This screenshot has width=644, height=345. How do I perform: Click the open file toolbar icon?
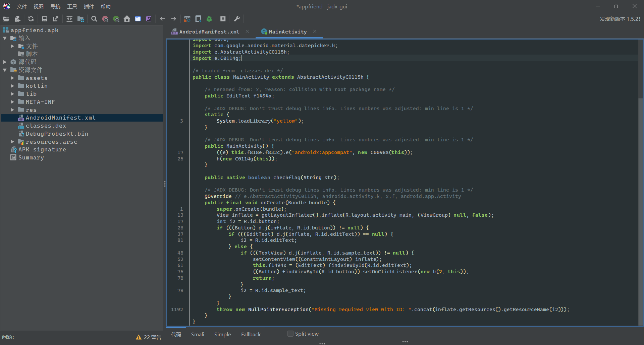(x=6, y=19)
